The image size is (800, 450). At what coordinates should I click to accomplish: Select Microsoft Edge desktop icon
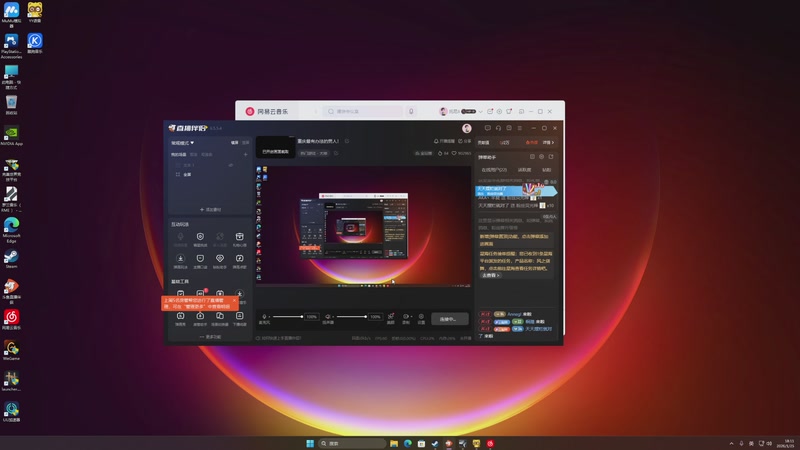point(11,230)
